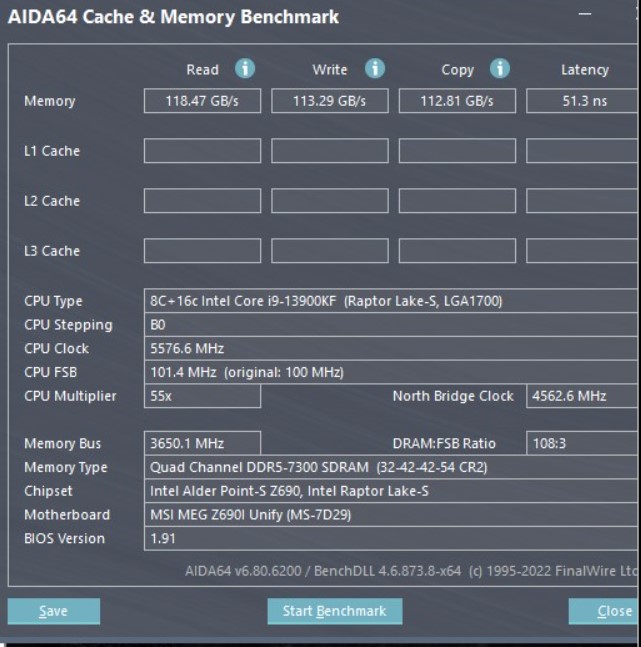
Task: Select Memory Copy value 112.81 GB/s
Action: 457,101
